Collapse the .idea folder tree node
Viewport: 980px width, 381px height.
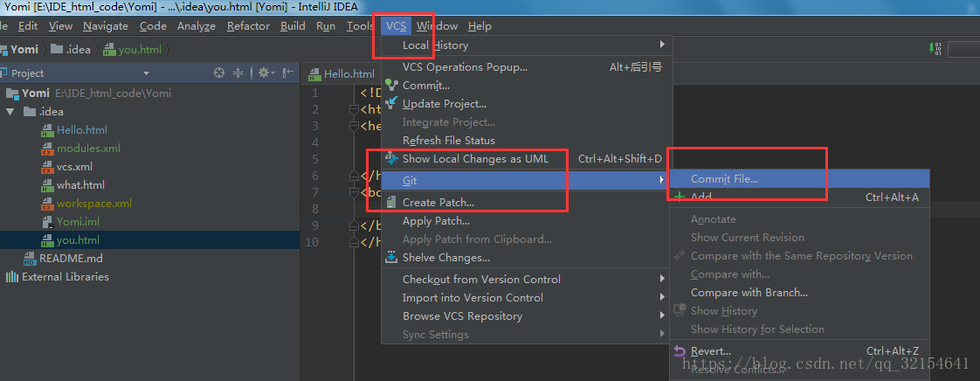[x=10, y=112]
